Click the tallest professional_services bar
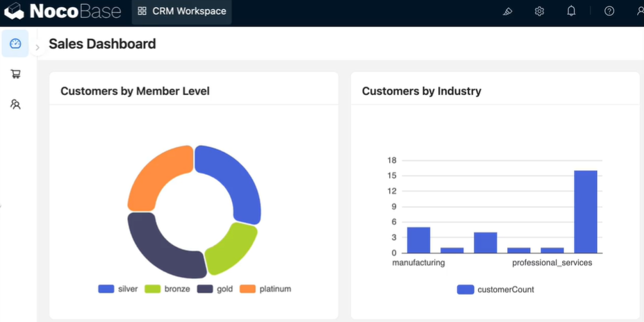 click(x=585, y=212)
